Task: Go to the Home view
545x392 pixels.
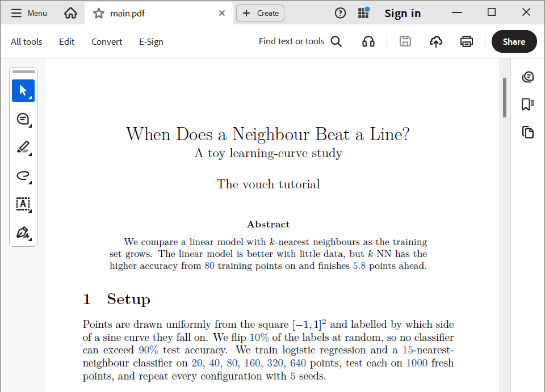Action: pos(70,13)
